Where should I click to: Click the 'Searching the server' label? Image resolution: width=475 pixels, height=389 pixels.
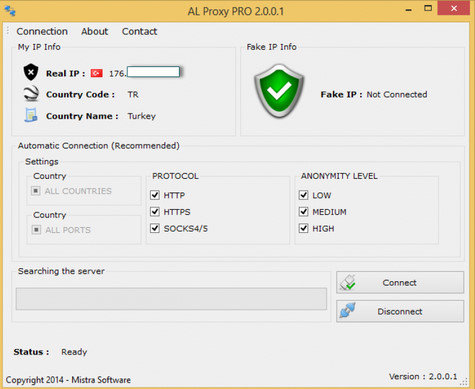coord(61,271)
